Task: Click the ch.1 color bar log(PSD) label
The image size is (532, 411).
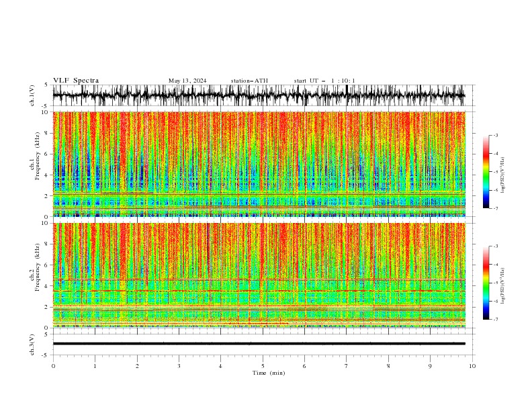Action: click(503, 175)
